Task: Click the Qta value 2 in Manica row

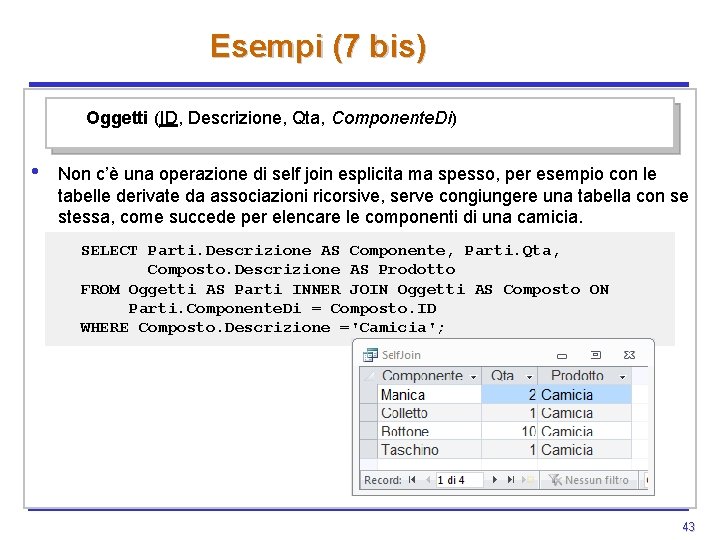Action: pos(510,394)
